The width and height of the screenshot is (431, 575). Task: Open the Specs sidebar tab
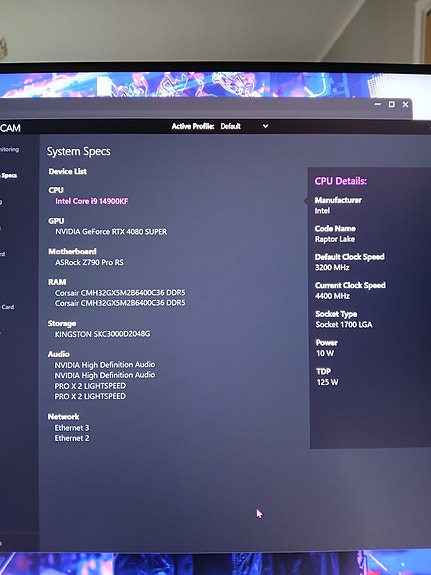click(9, 176)
